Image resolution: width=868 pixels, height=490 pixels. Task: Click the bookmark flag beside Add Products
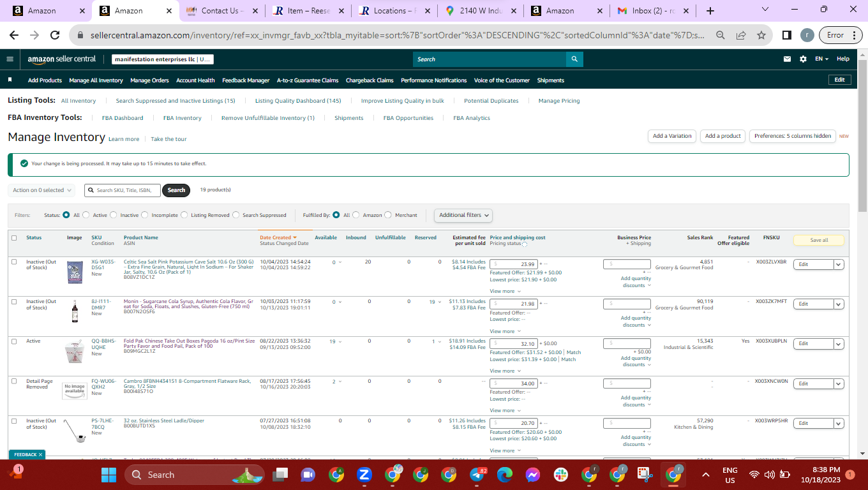tap(10, 80)
